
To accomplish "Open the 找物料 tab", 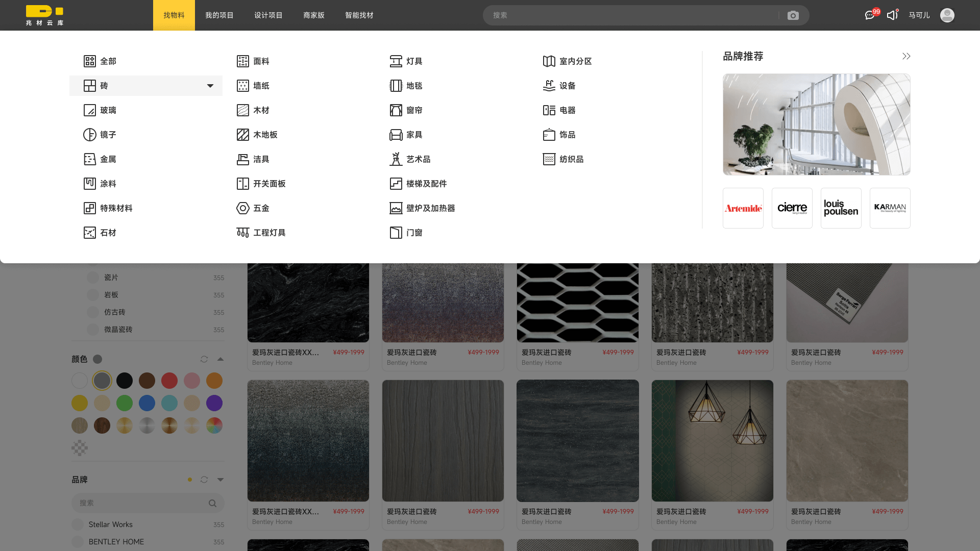I will coord(174,15).
